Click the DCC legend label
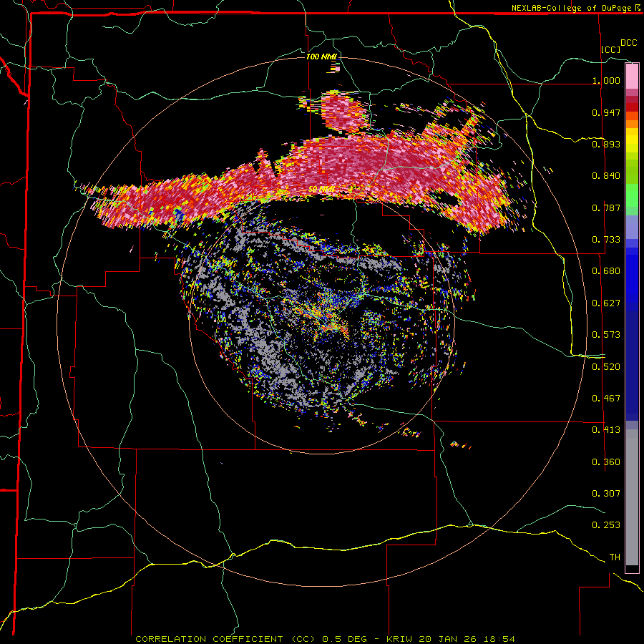Image resolution: width=644 pixels, height=644 pixels. (628, 43)
